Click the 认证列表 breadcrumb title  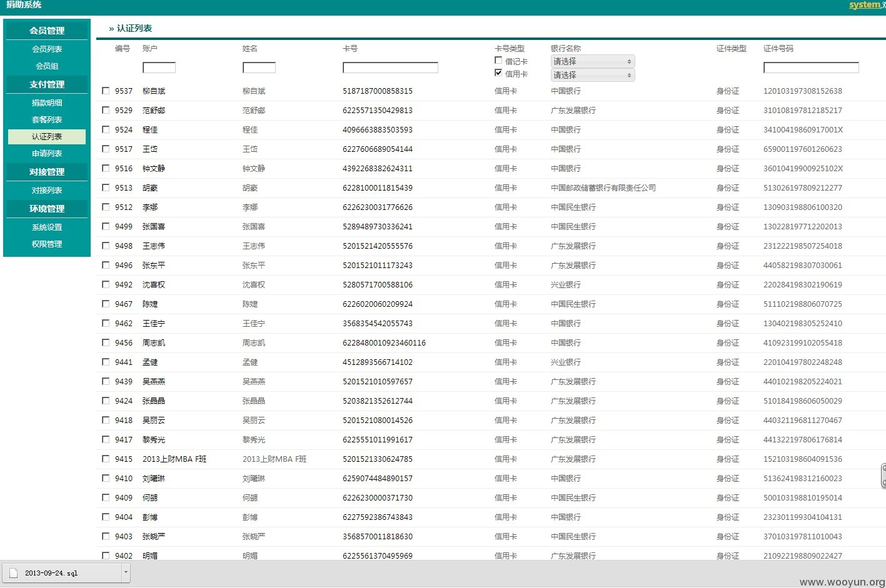pos(134,28)
